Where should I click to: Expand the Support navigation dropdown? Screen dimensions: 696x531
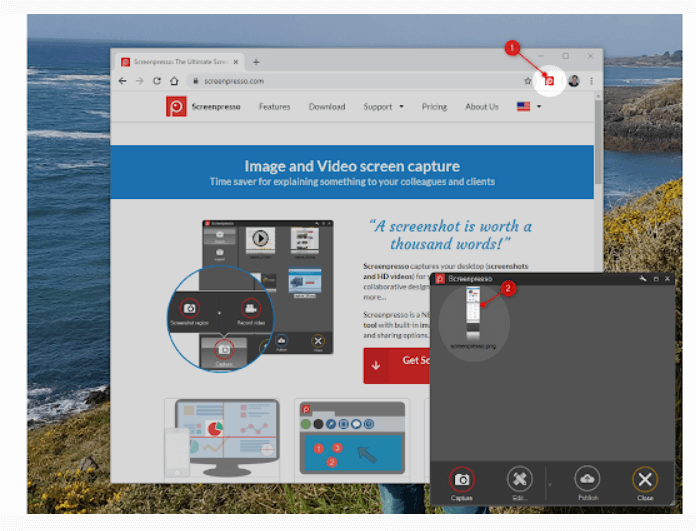(x=383, y=107)
